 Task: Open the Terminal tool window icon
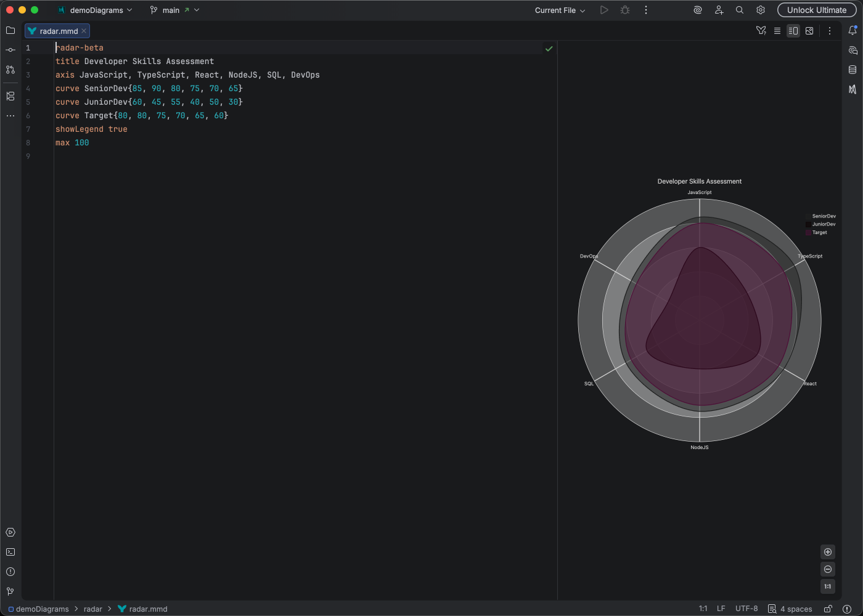(x=10, y=552)
